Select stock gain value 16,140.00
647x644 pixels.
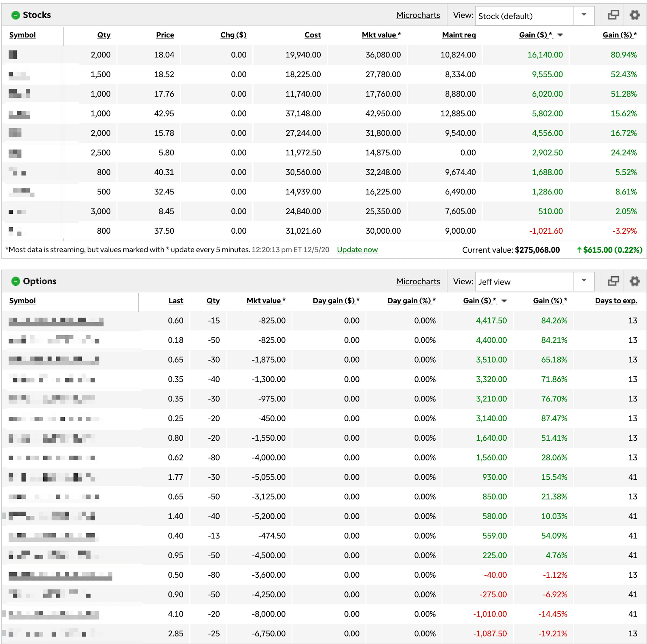point(545,55)
